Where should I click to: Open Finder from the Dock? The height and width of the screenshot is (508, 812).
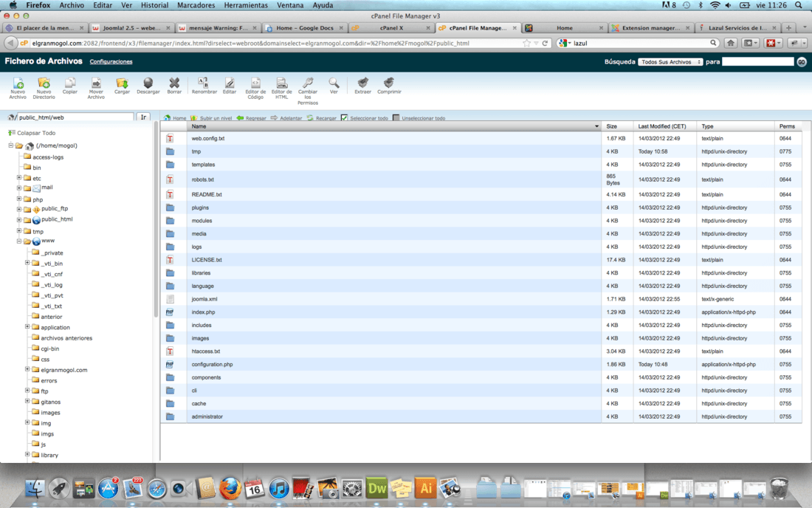[35, 488]
